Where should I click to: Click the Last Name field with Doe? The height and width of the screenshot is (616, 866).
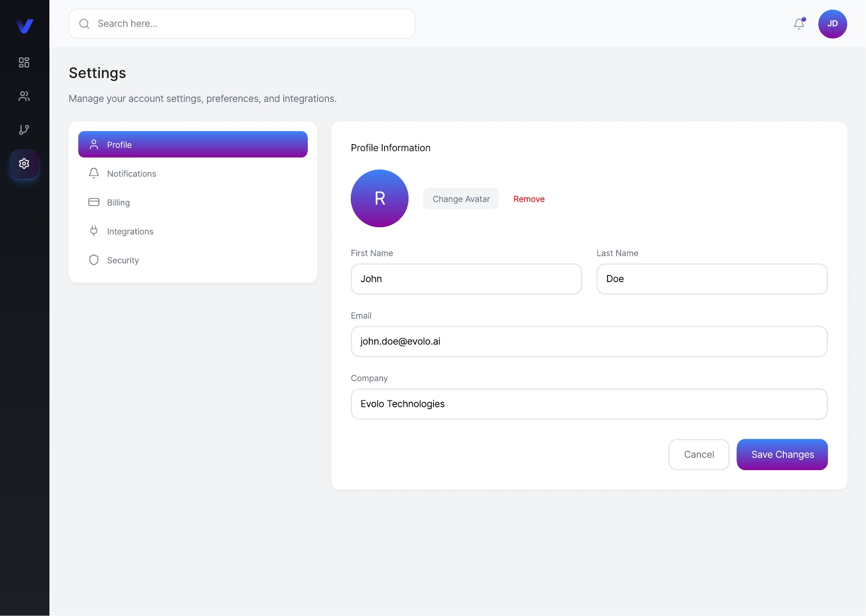pos(712,279)
